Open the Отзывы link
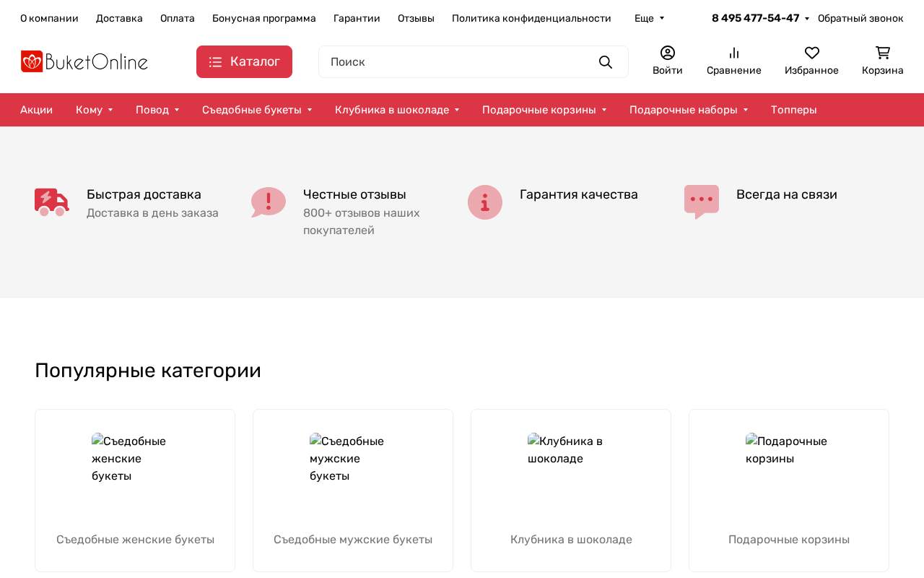The image size is (924, 578). coord(416,18)
